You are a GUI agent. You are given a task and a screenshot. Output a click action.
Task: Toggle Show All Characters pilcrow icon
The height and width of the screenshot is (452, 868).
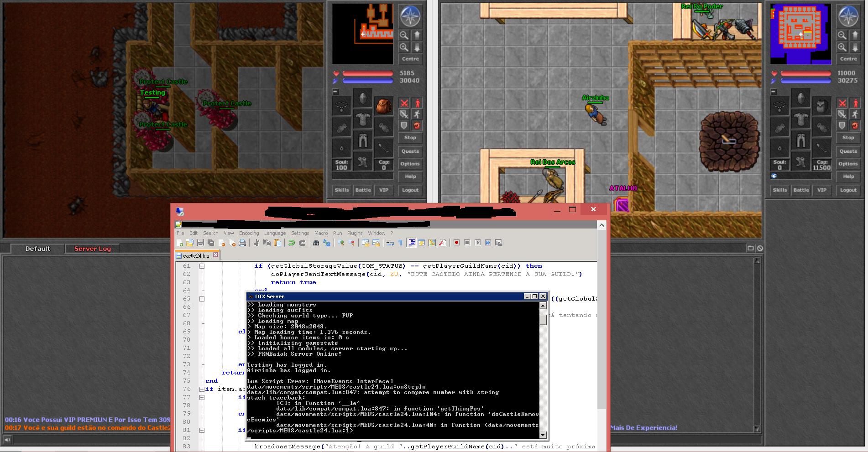tap(400, 243)
